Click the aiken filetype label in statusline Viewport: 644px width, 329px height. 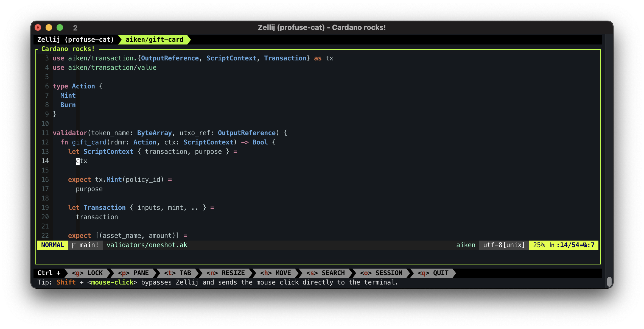point(466,245)
